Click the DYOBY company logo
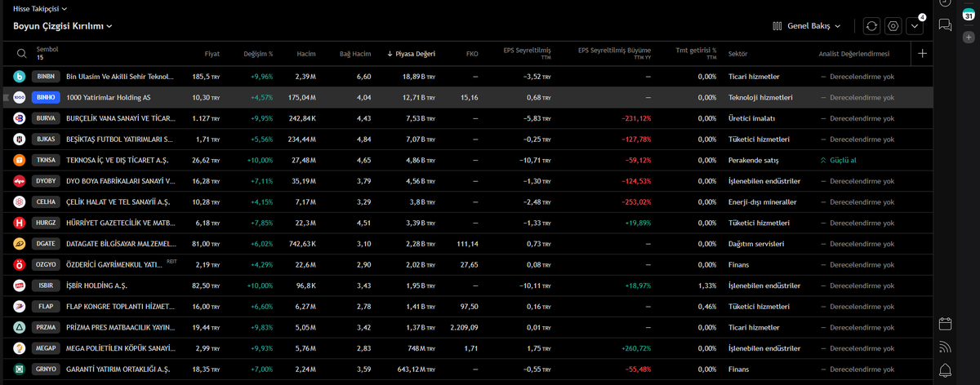980x385 pixels. [x=20, y=181]
